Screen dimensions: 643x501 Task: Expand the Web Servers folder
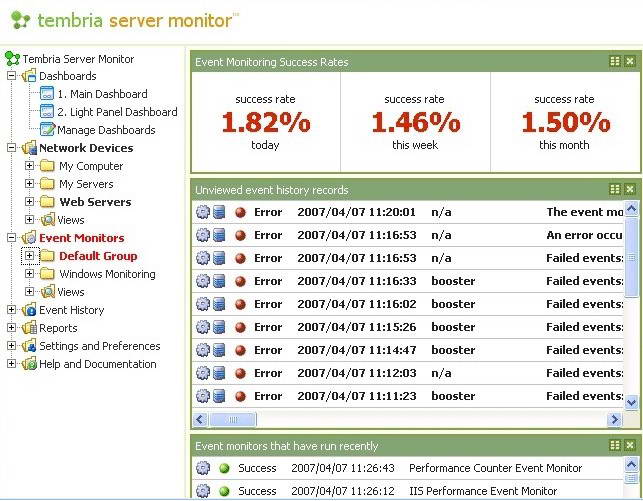pyautogui.click(x=29, y=202)
